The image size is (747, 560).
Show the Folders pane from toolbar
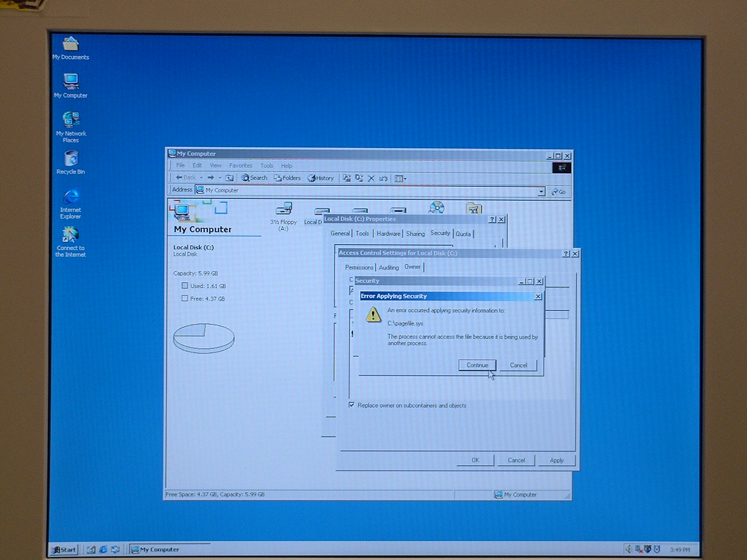[287, 178]
